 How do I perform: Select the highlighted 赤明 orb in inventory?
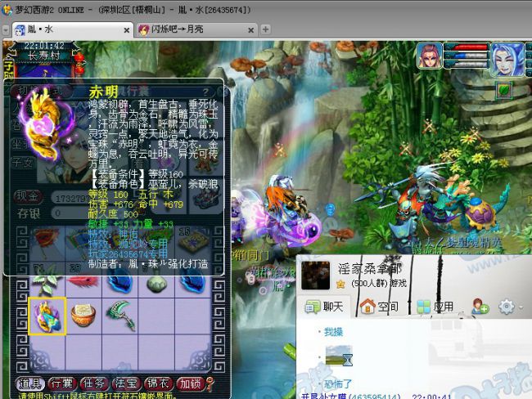(47, 316)
